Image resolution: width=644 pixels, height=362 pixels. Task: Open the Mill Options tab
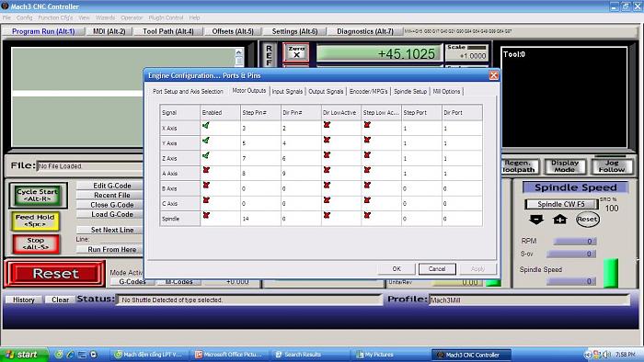point(446,92)
